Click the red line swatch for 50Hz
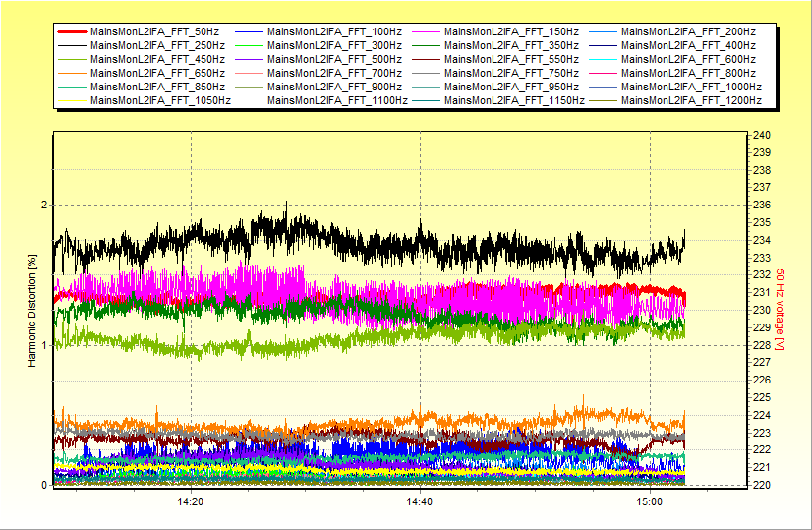This screenshot has height=530, width=812. pos(72,31)
